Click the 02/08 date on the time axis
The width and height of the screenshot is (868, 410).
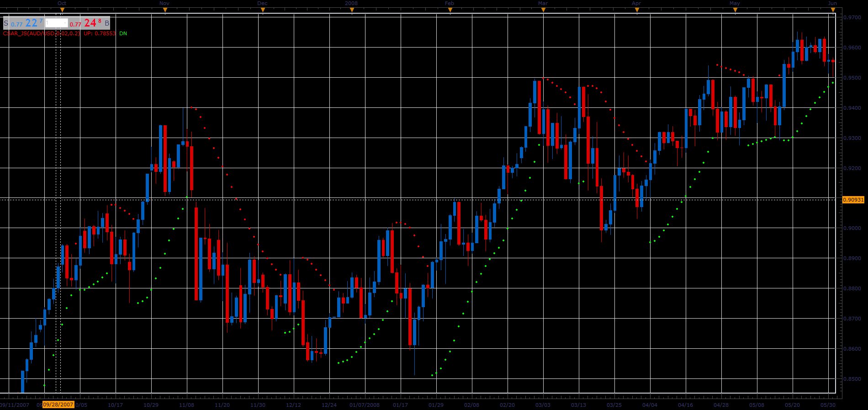pos(471,405)
